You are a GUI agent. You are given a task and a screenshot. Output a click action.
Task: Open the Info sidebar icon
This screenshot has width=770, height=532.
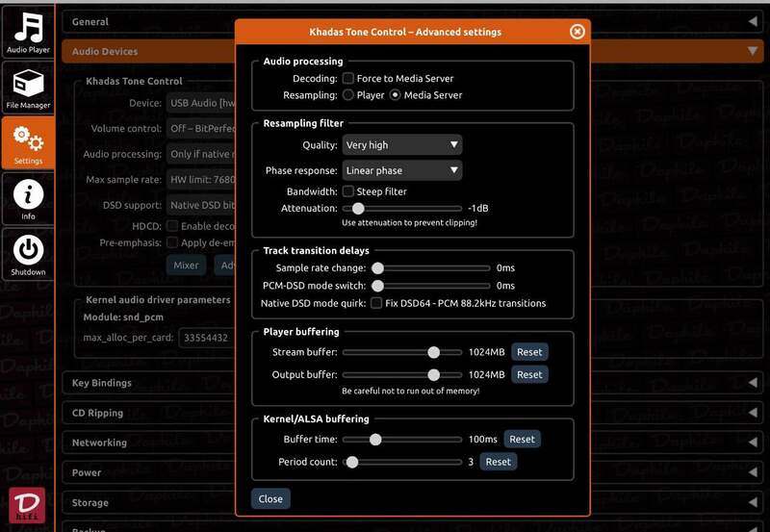point(28,199)
